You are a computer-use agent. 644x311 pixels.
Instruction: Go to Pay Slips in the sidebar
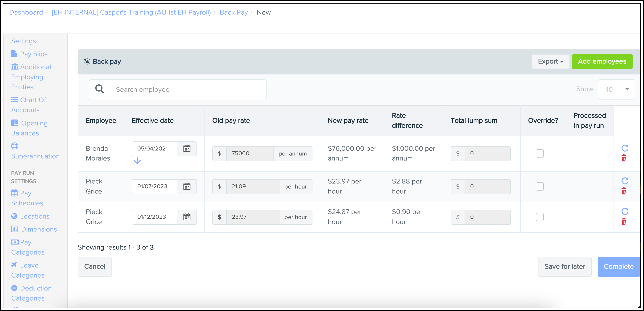33,54
